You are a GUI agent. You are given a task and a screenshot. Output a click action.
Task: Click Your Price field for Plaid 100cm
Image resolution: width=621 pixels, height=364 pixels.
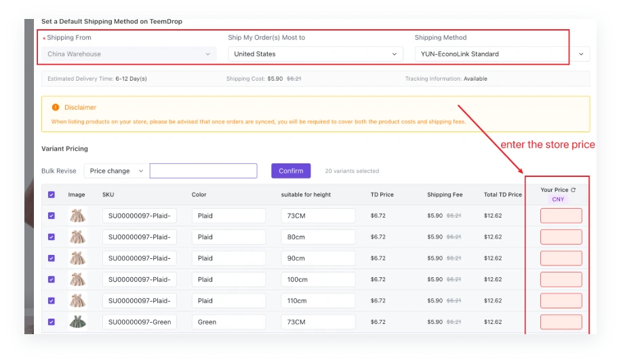pyautogui.click(x=561, y=279)
